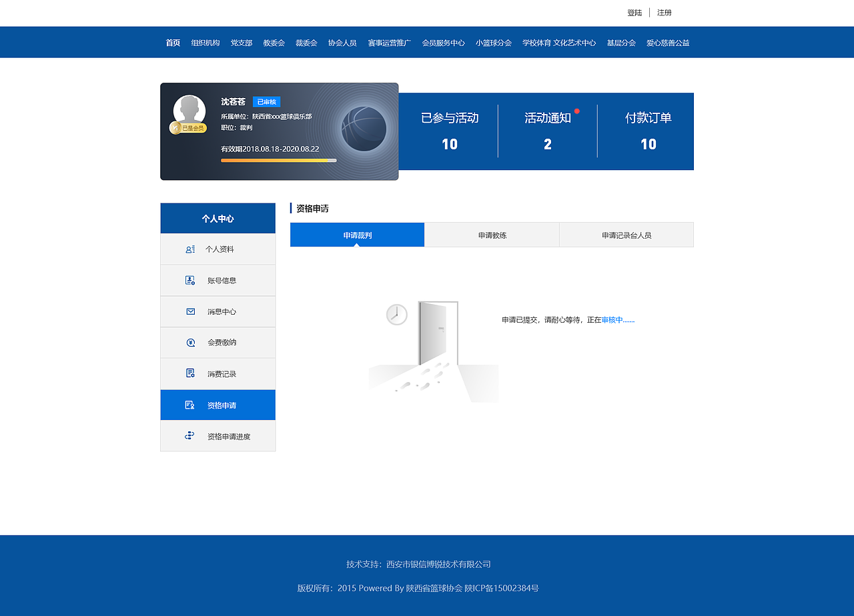The width and height of the screenshot is (854, 616).
Task: Click the 资格申请 section heading
Action: pyautogui.click(x=312, y=209)
